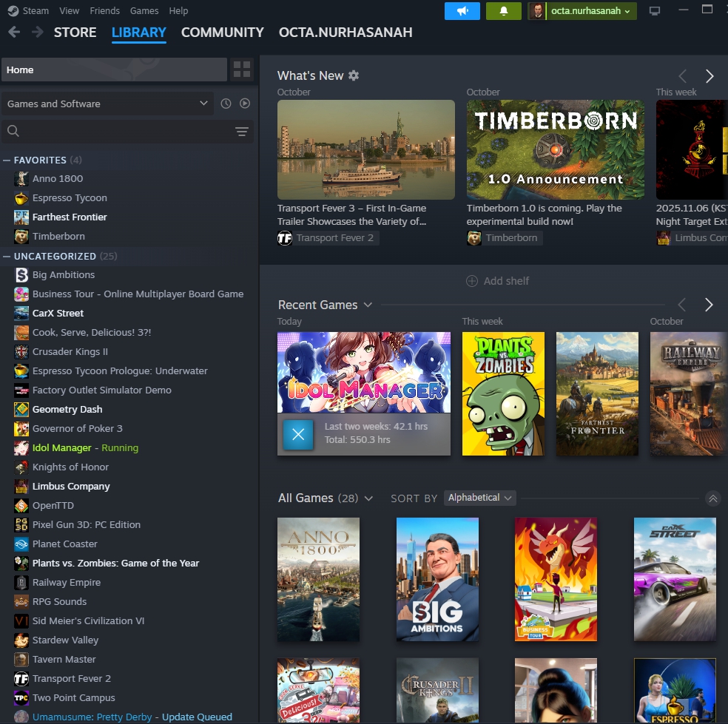Click the Add shelf button
Screen dimensions: 728x724
pyautogui.click(x=497, y=281)
